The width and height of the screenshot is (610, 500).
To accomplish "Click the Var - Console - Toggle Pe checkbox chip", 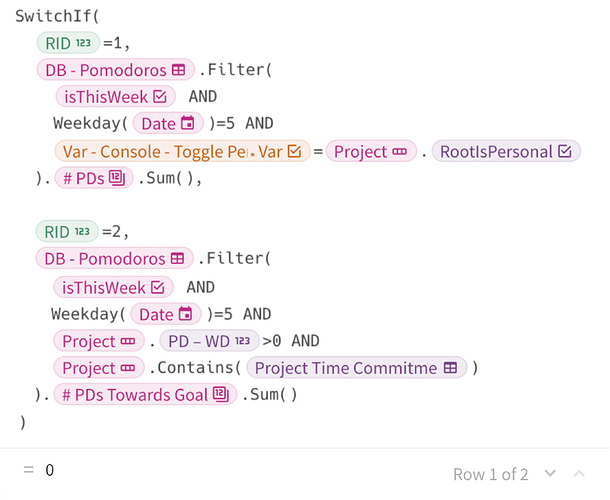I will (x=182, y=151).
